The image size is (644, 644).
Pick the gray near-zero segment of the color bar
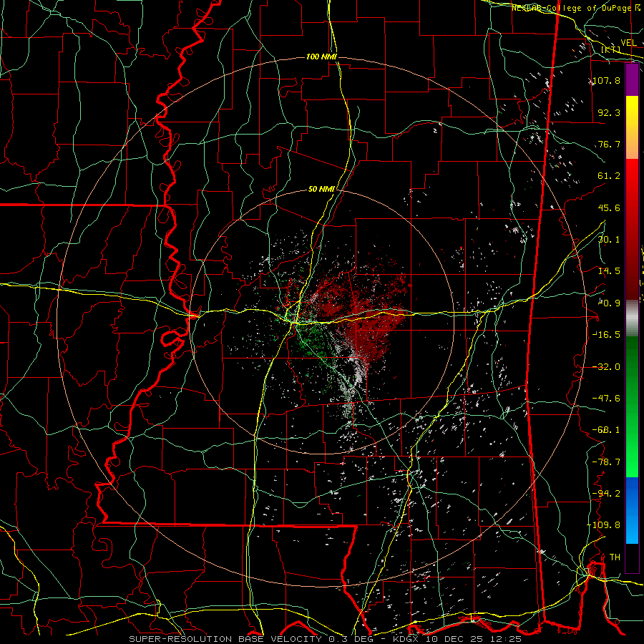click(x=632, y=317)
